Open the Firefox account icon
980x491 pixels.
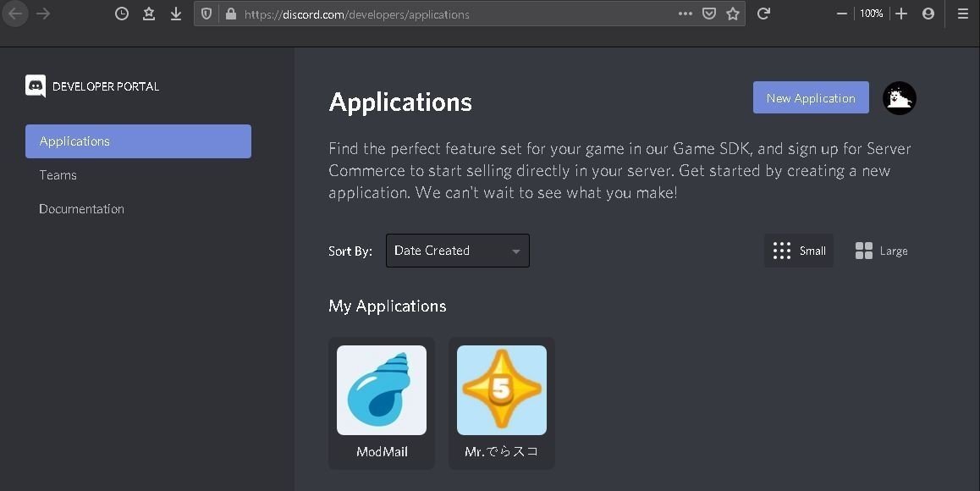tap(928, 14)
